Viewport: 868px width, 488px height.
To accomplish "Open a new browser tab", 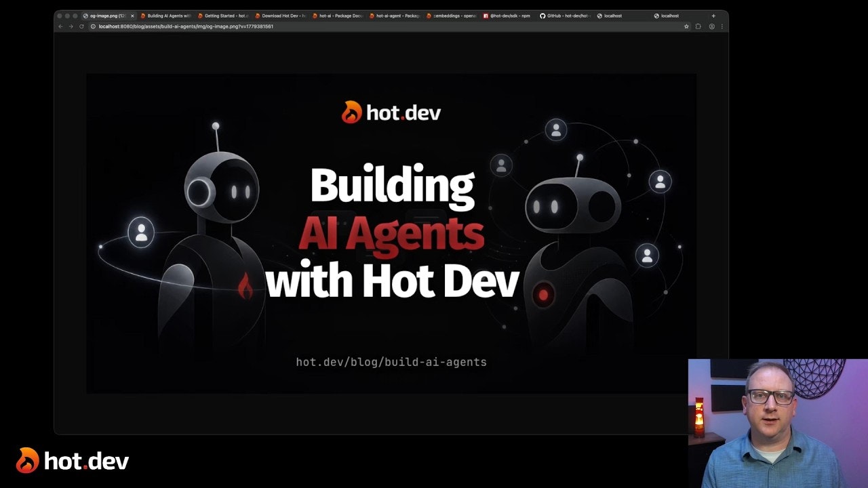I will (x=713, y=16).
